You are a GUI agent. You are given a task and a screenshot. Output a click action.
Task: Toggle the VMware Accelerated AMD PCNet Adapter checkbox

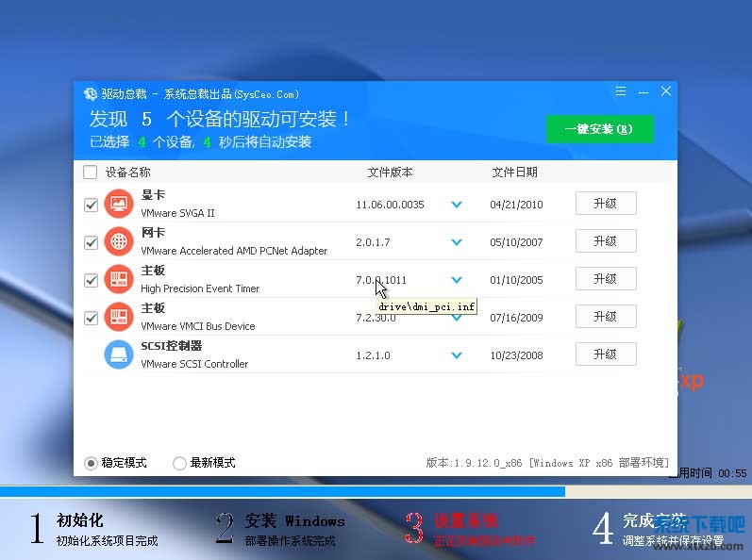(92, 242)
